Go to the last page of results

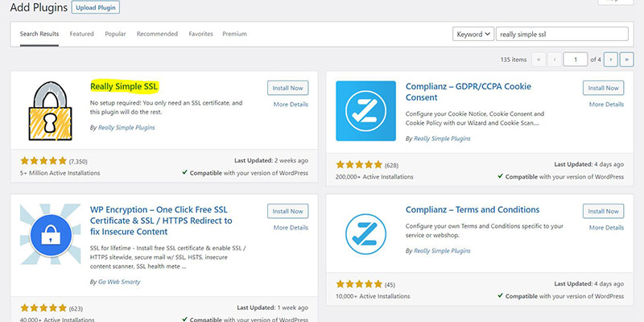coord(627,60)
